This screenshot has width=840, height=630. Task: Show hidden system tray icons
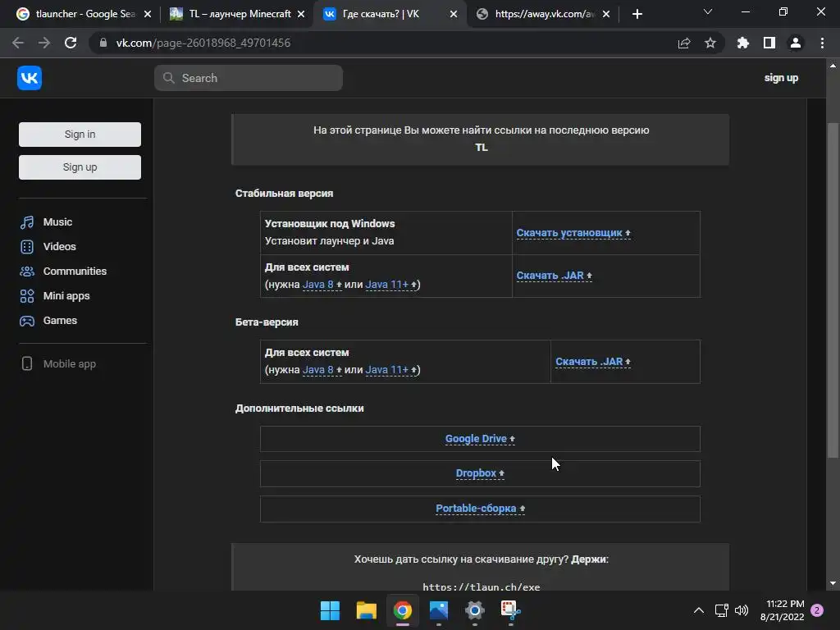(699, 610)
